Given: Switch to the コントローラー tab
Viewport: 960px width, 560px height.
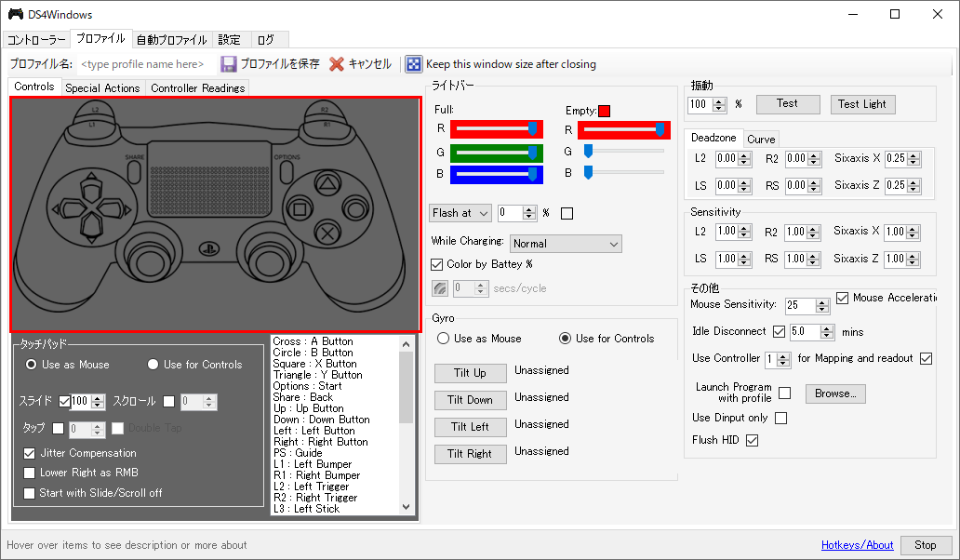Looking at the screenshot, I should [36, 40].
